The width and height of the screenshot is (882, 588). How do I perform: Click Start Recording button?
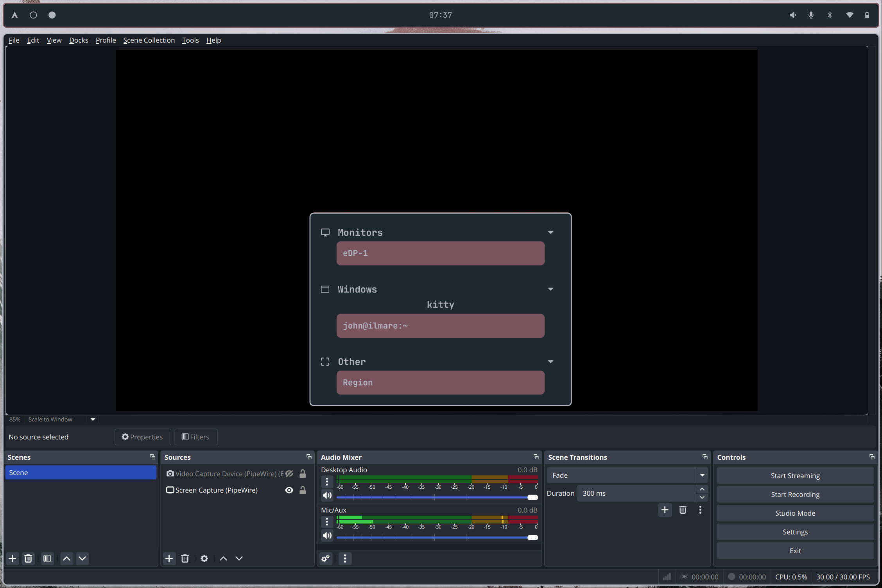[x=795, y=495]
